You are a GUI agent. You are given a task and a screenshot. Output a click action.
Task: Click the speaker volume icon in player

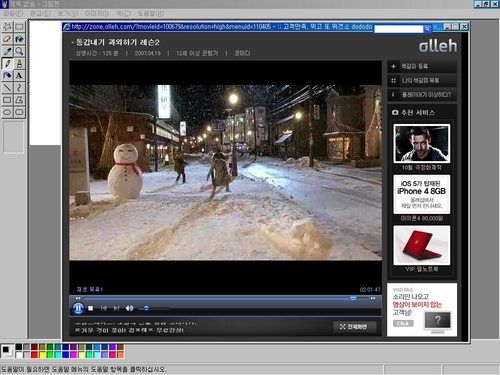coord(130,308)
